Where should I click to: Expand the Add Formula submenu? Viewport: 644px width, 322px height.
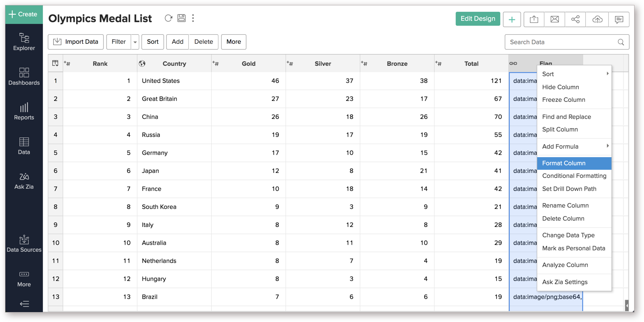[x=574, y=146]
